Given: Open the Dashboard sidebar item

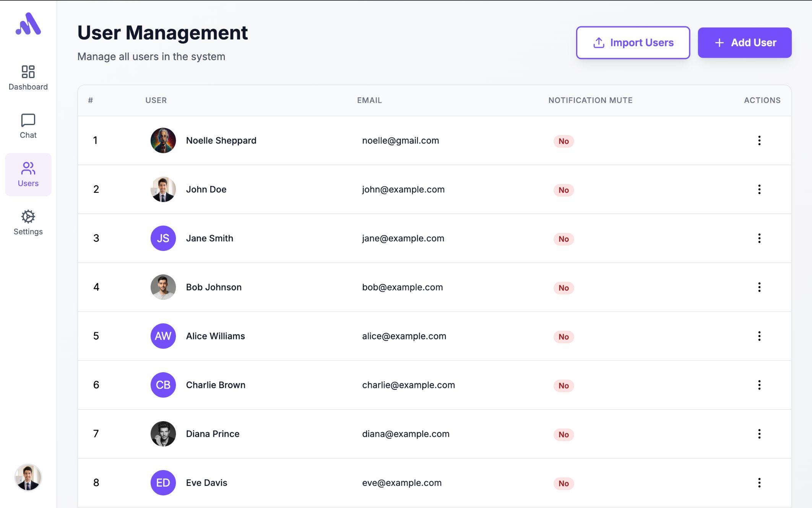Looking at the screenshot, I should point(28,78).
